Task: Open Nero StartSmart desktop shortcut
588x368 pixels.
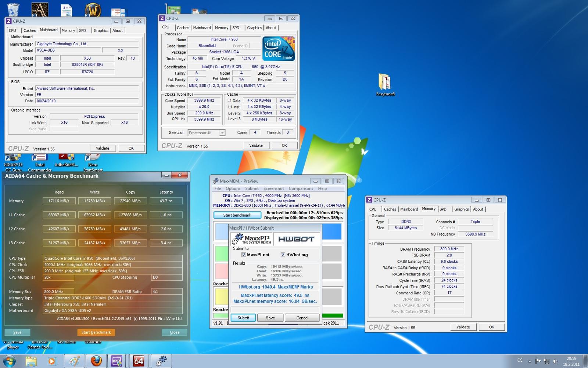Action: click(93, 163)
